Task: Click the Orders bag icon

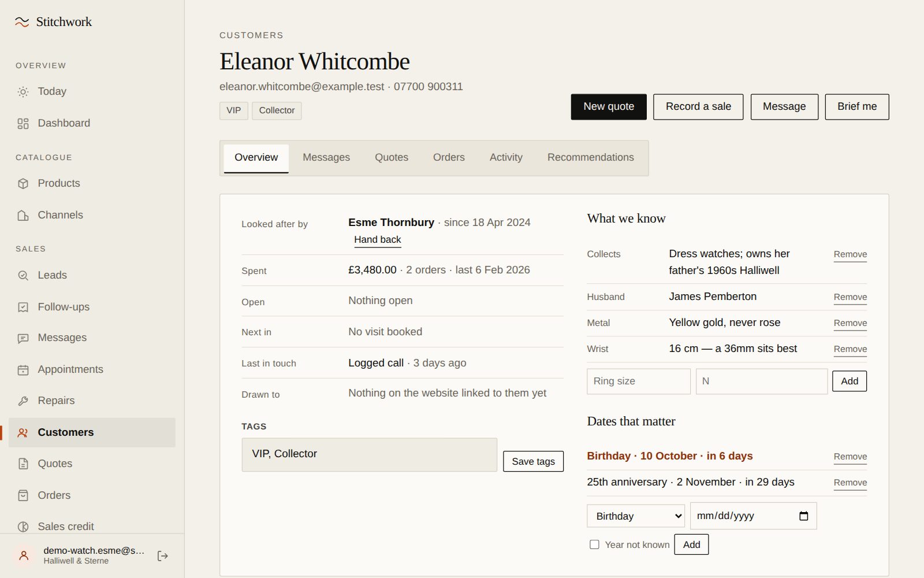Action: (x=23, y=496)
